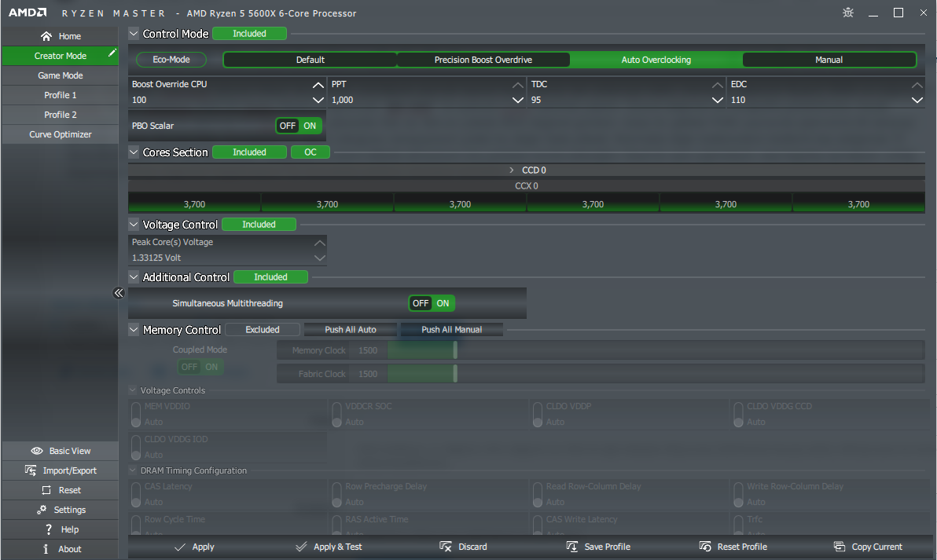Screen dimensions: 937x560
Task: Toggle Simultaneous Multithreading switch
Action: coord(432,303)
